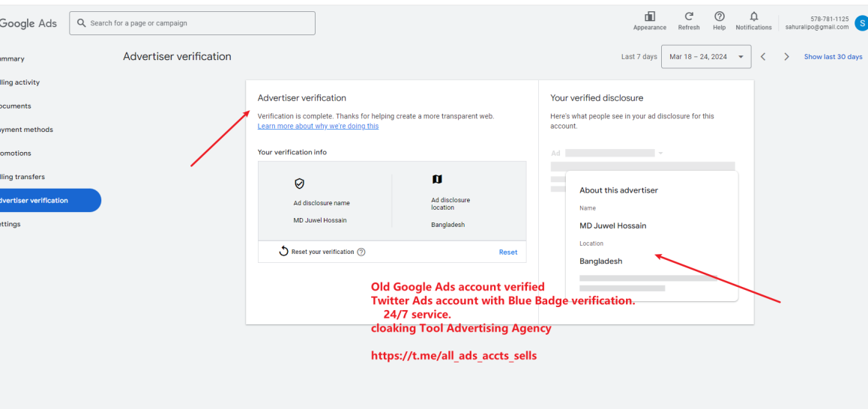Screen dimensions: 868x409
Task: Expand the ad preview dropdown arrow
Action: [x=660, y=153]
